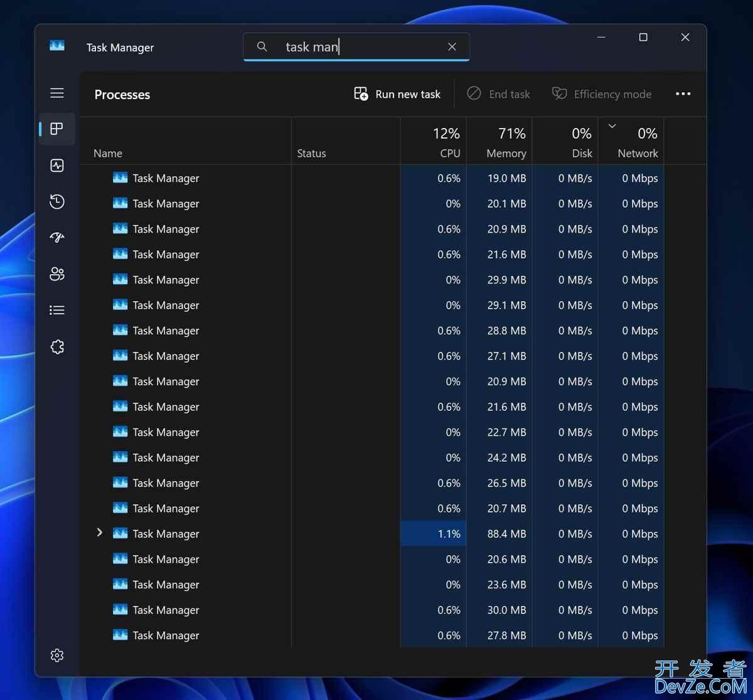Clear the search field with the X
Screen dimensions: 753x700
coord(452,46)
